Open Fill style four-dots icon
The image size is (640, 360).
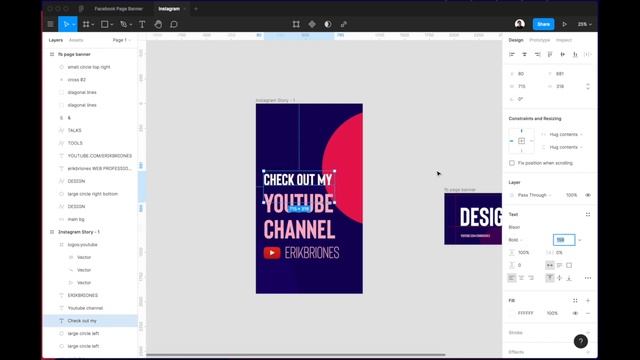tap(575, 300)
